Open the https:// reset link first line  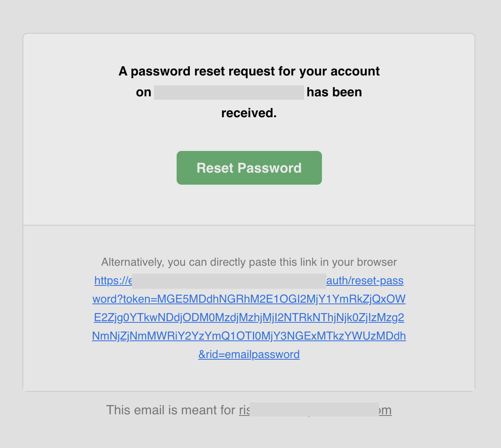pos(249,281)
